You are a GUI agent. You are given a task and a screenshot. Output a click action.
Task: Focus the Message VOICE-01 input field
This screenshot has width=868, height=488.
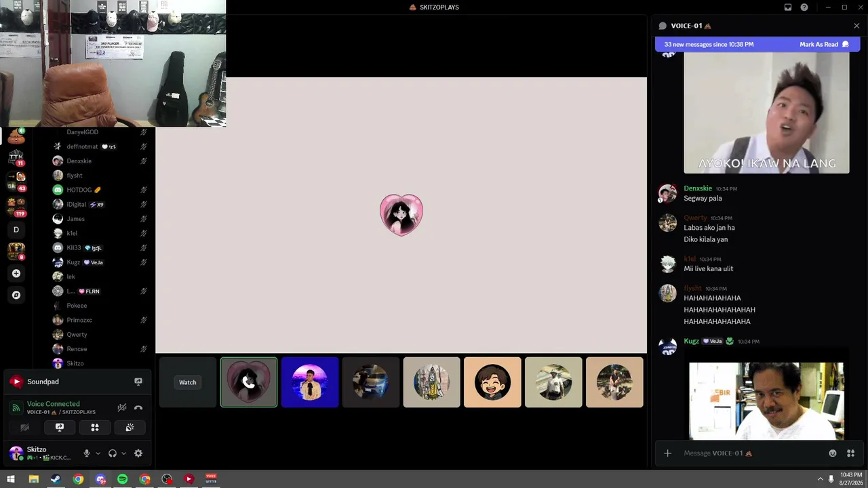751,453
